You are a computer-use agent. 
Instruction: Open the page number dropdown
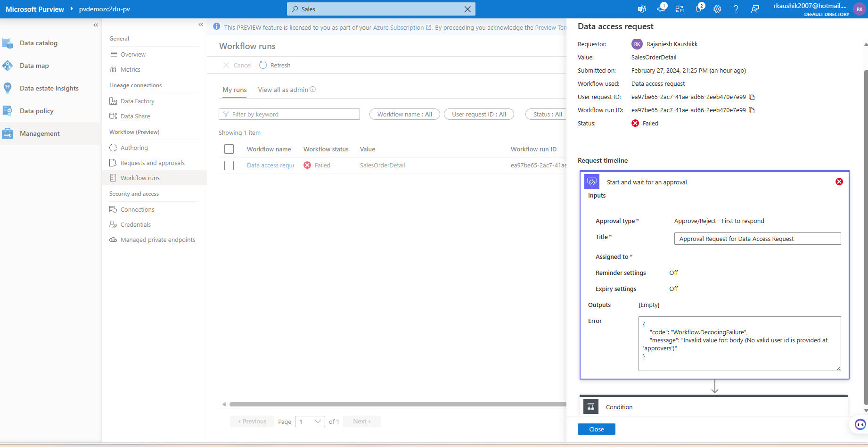point(310,422)
